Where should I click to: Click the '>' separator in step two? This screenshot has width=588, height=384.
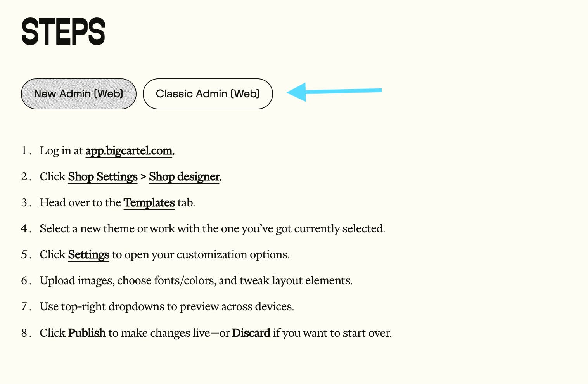coord(143,177)
